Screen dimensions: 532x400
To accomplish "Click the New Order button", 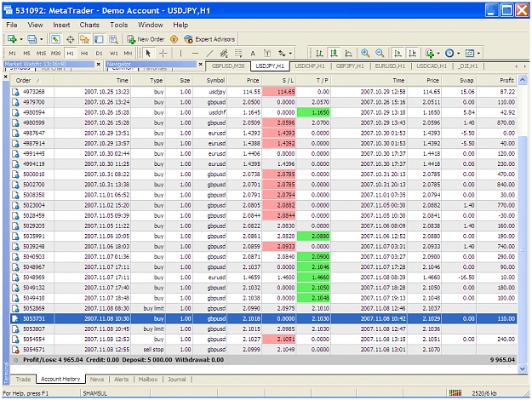I will (x=146, y=39).
